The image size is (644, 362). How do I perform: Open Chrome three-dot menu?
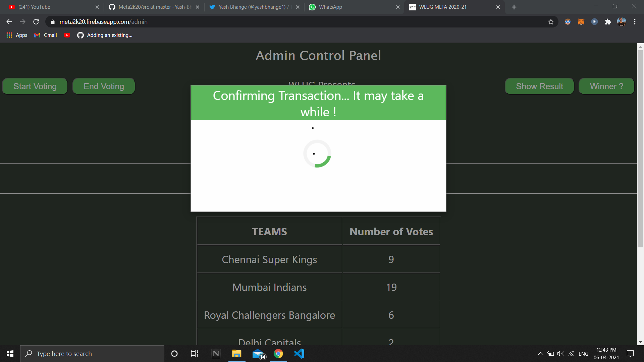pos(635,22)
